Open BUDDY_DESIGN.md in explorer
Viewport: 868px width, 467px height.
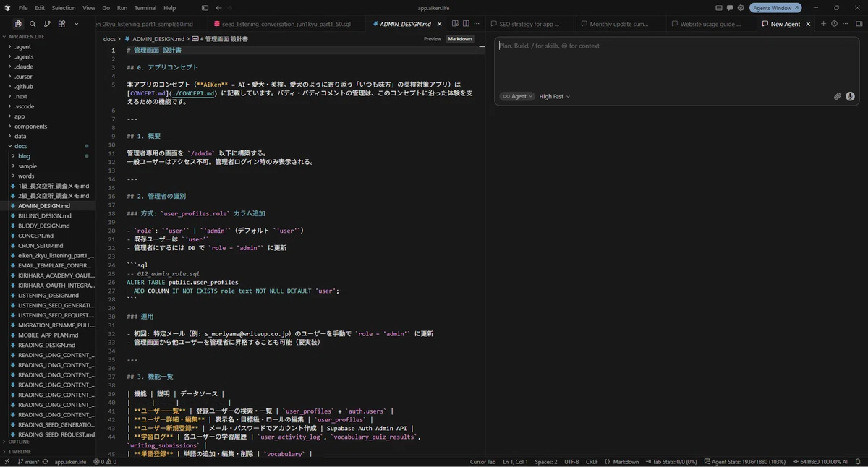[48, 226]
